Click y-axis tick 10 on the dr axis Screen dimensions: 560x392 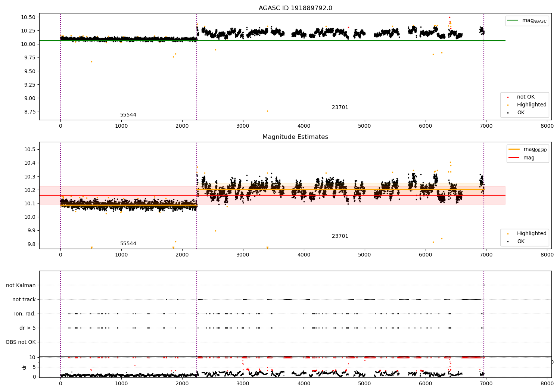[32, 357]
